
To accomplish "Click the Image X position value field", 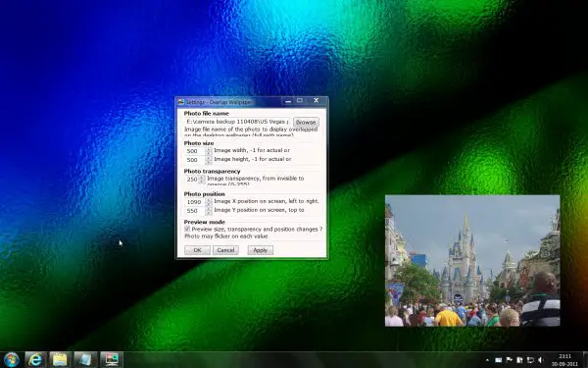I will [195, 202].
